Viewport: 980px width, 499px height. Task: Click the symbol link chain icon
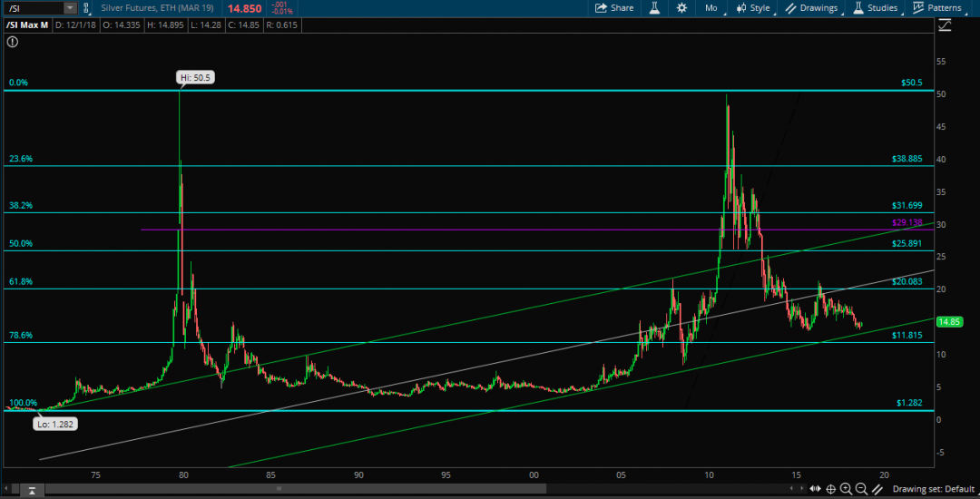pos(86,8)
